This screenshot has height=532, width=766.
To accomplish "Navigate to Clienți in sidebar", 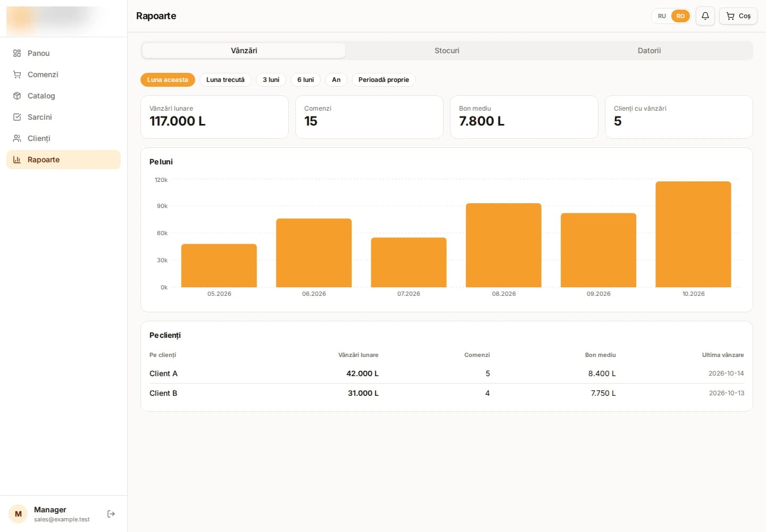I will click(63, 138).
